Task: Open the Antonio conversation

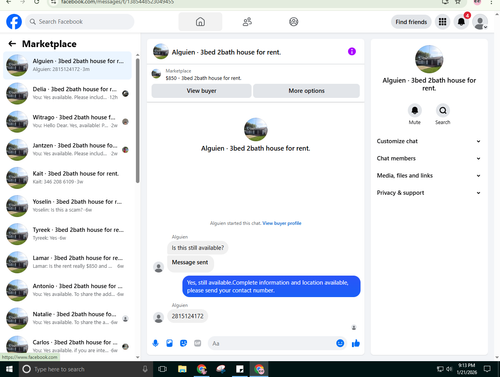Action: (x=67, y=290)
